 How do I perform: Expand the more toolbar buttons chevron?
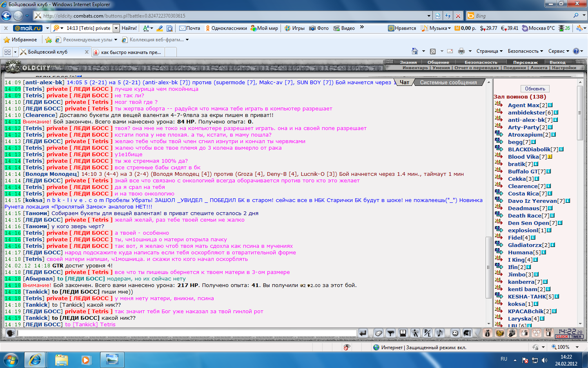[362, 27]
